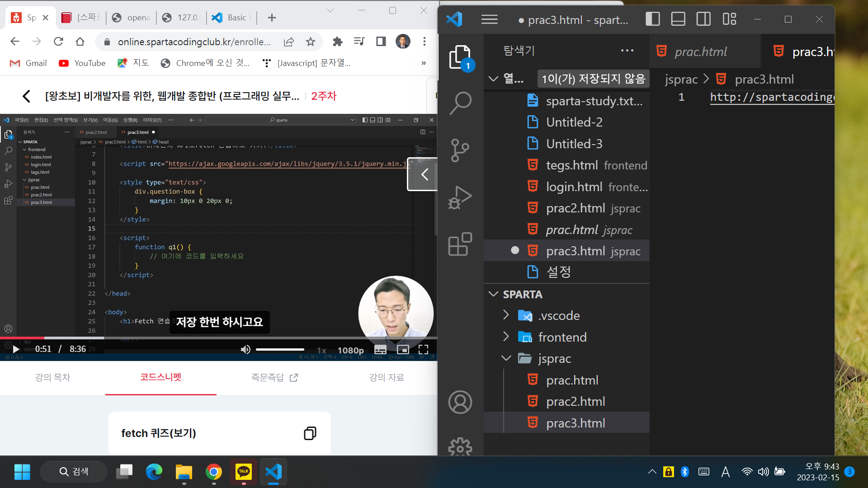Screen dimensions: 868x488
Task: Open Chrome tab search dropdown
Action: tap(330, 10)
